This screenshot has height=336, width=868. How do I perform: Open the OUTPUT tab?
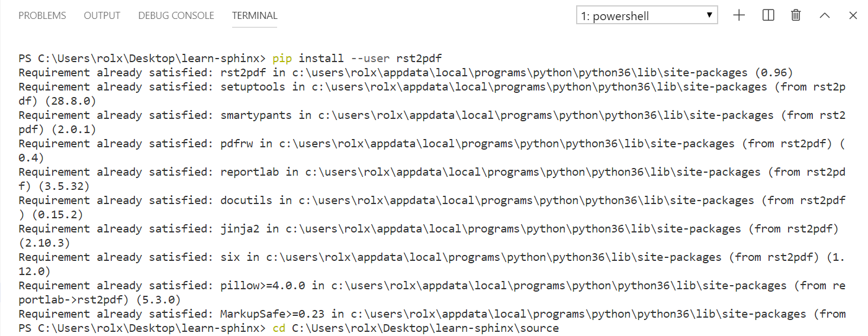tap(102, 16)
